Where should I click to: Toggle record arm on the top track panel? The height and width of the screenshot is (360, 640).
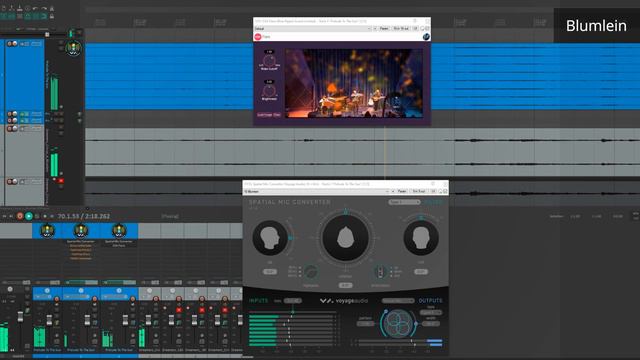point(9,44)
